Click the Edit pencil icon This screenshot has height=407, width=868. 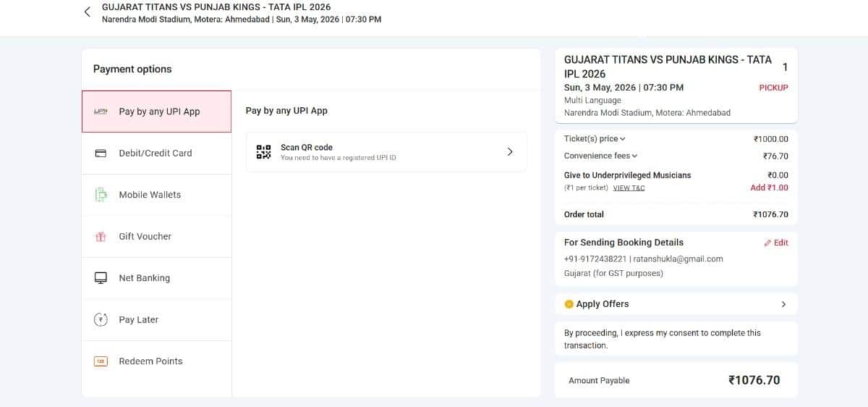[x=767, y=243]
